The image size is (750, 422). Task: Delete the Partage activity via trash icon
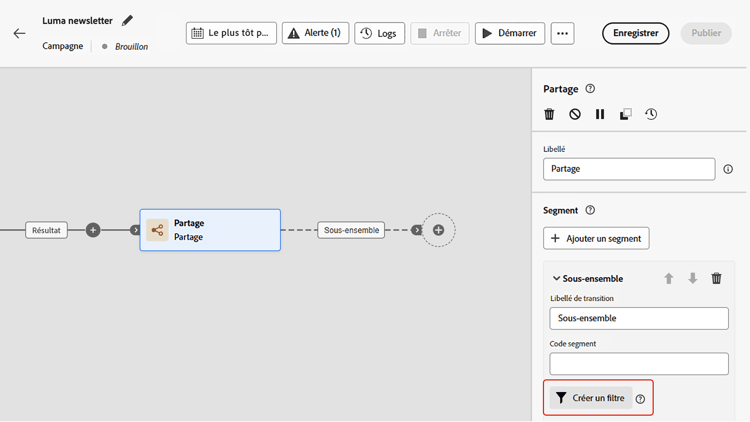click(x=549, y=114)
